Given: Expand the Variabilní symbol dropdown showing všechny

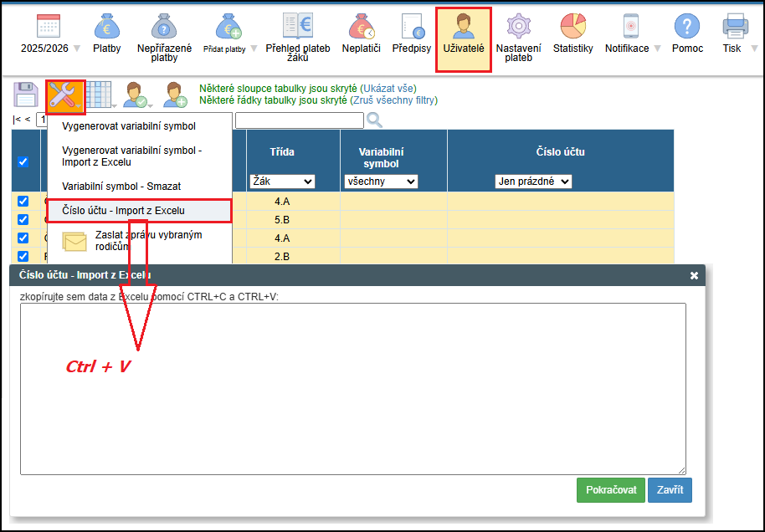Looking at the screenshot, I should click(381, 182).
